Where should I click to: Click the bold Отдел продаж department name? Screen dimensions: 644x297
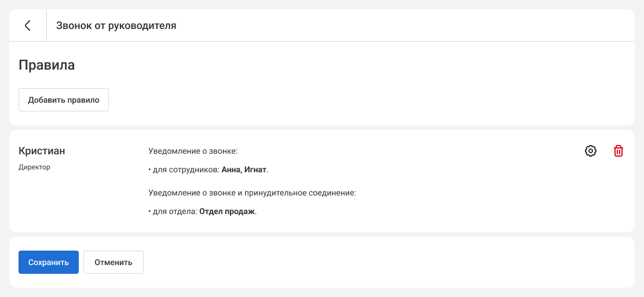(x=227, y=212)
